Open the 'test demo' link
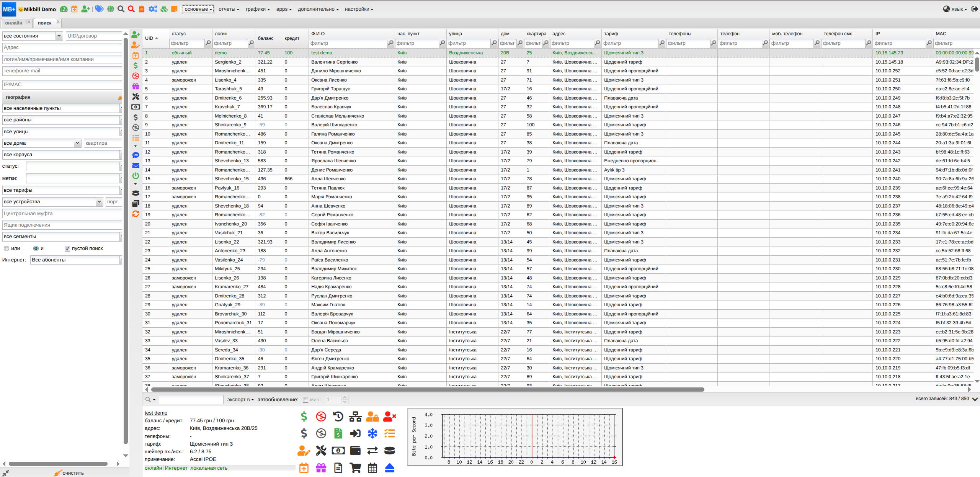 point(156,413)
